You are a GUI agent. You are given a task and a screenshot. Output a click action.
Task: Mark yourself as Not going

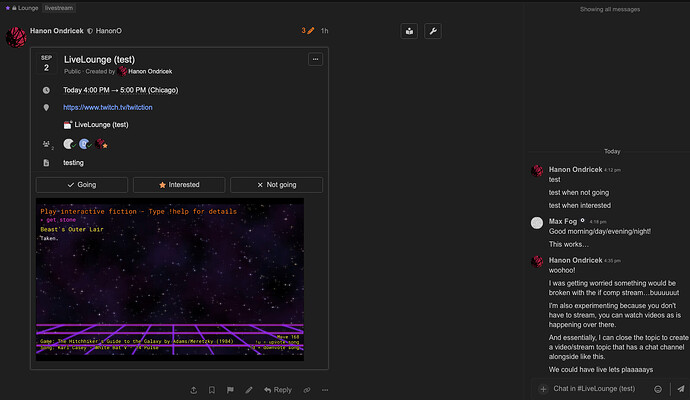pos(276,185)
